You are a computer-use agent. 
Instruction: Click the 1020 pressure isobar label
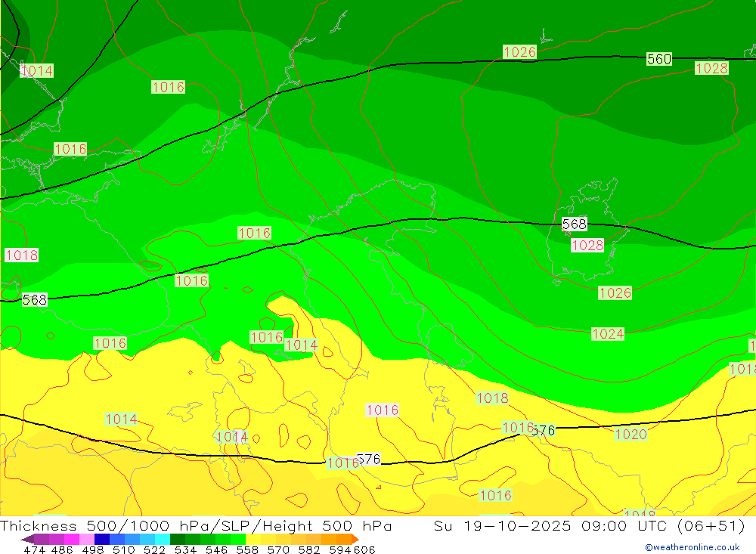coord(631,435)
